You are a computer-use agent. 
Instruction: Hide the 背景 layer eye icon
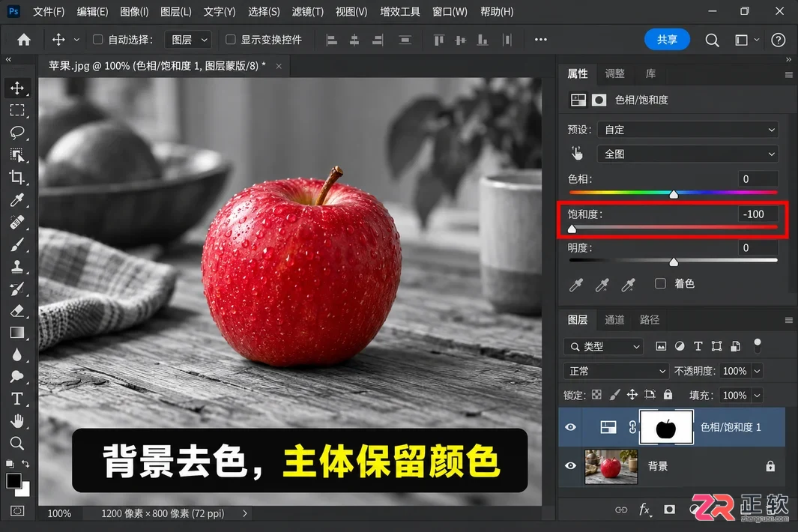[x=570, y=466]
